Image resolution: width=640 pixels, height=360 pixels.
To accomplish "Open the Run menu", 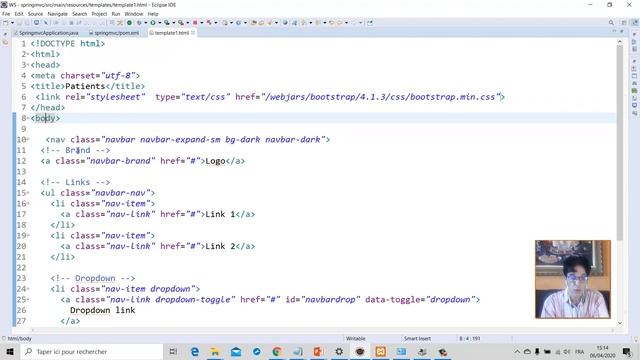I will [116, 14].
